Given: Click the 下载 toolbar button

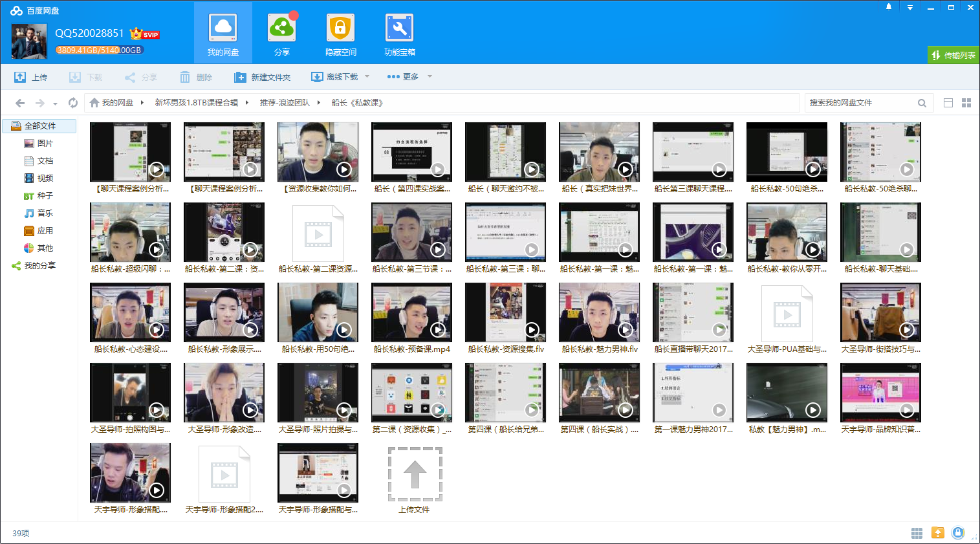Looking at the screenshot, I should pyautogui.click(x=86, y=77).
